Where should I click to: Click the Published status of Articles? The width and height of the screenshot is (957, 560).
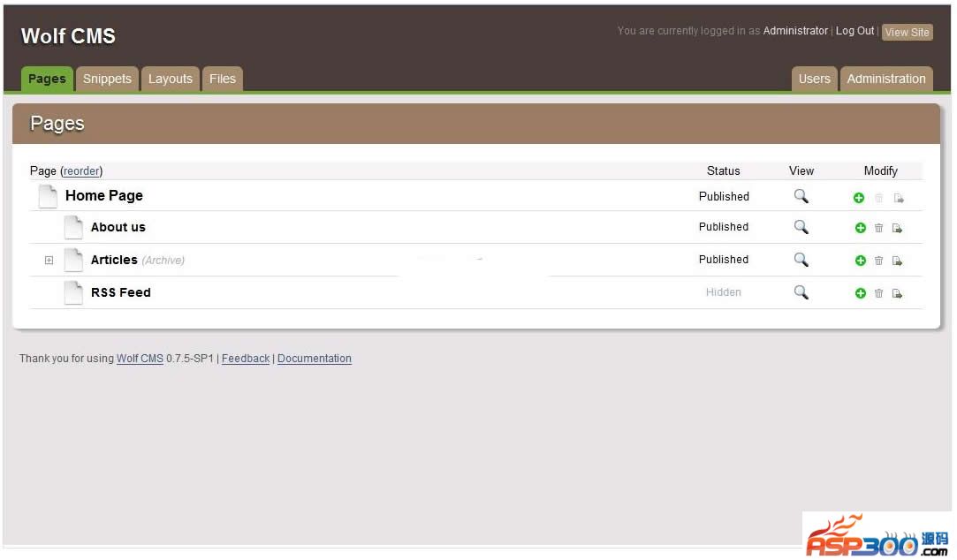(724, 260)
